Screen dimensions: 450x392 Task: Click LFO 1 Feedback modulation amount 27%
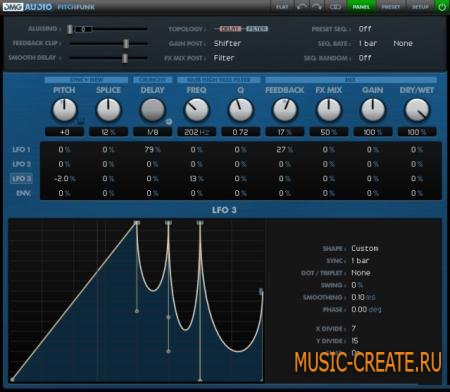(284, 149)
